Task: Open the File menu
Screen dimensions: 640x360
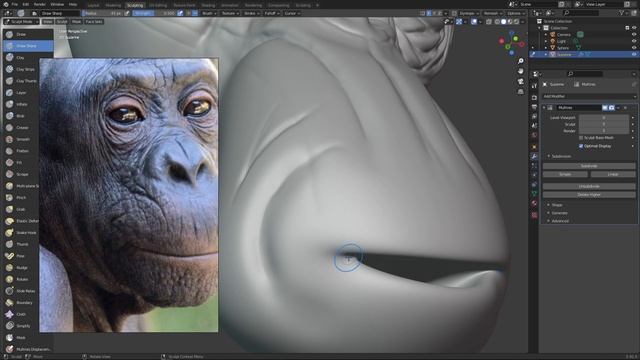Action: point(15,4)
